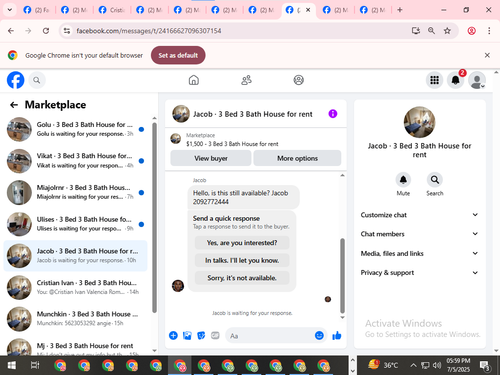The image size is (500, 375).
Task: Open Windows Start menu
Action: (x=11, y=366)
